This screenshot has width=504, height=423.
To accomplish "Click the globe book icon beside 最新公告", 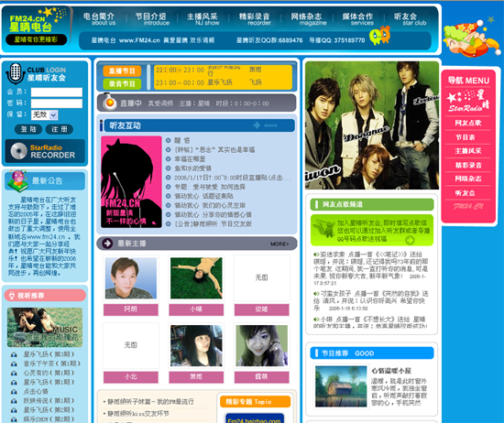I will (x=17, y=180).
